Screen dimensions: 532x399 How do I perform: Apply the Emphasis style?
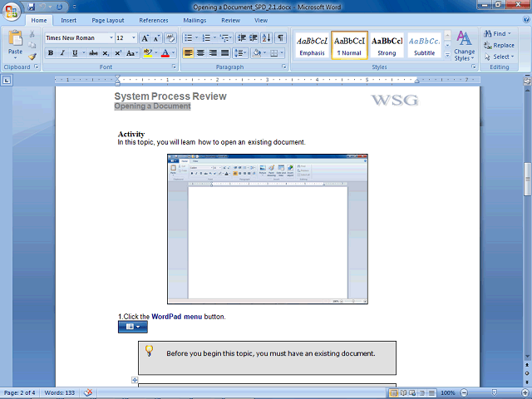(313, 46)
